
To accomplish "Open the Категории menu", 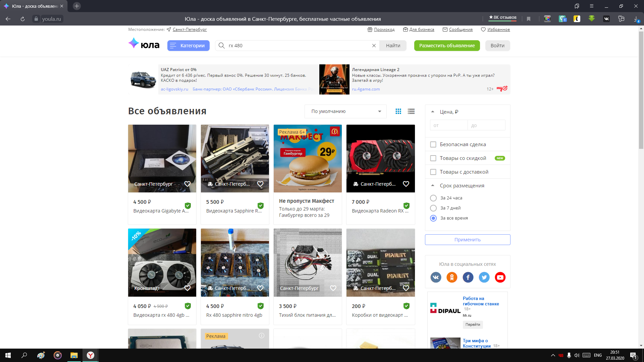I will 188,46.
